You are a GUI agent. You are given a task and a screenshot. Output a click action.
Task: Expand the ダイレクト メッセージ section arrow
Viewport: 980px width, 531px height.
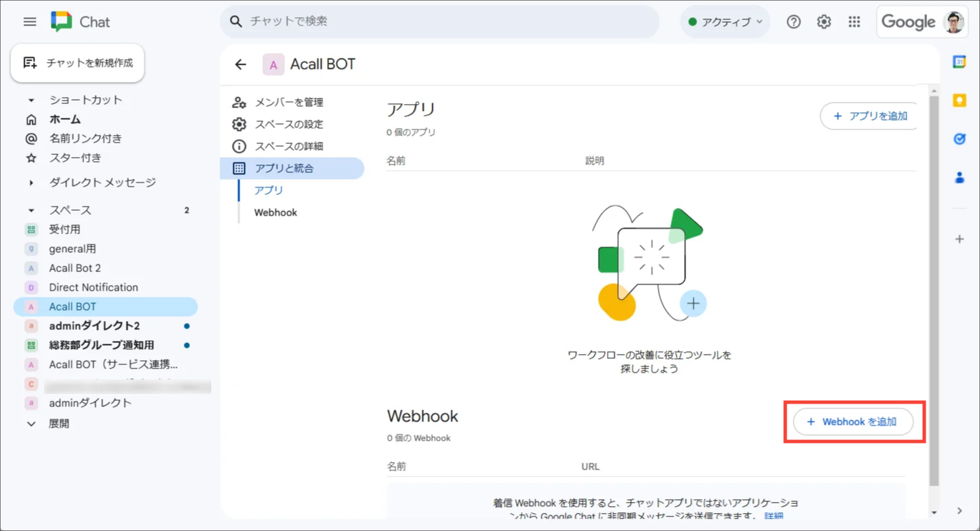(x=31, y=183)
